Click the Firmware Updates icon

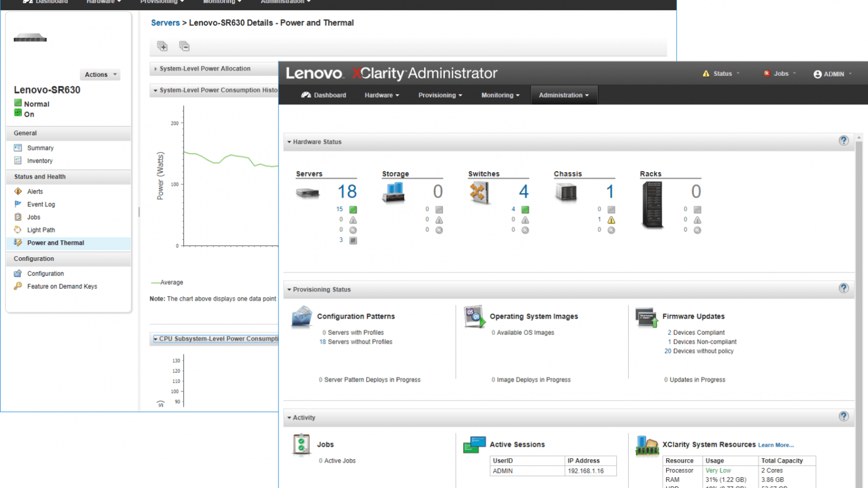[647, 318]
